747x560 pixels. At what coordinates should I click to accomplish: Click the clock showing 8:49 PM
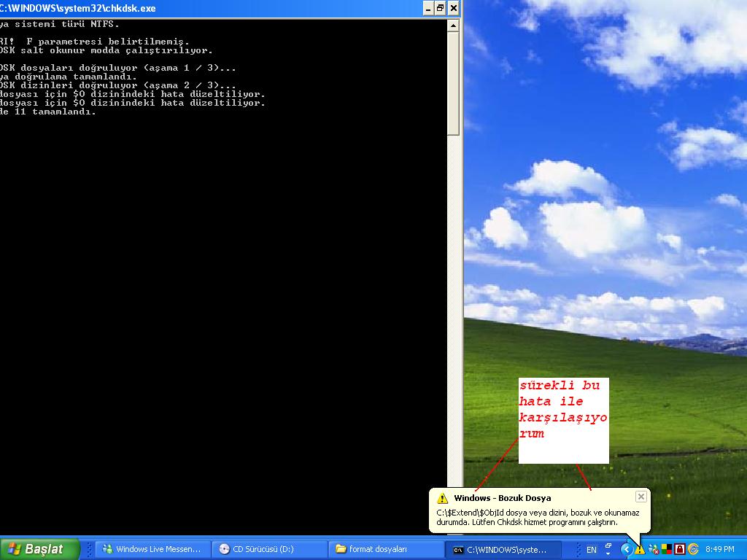coord(721,548)
